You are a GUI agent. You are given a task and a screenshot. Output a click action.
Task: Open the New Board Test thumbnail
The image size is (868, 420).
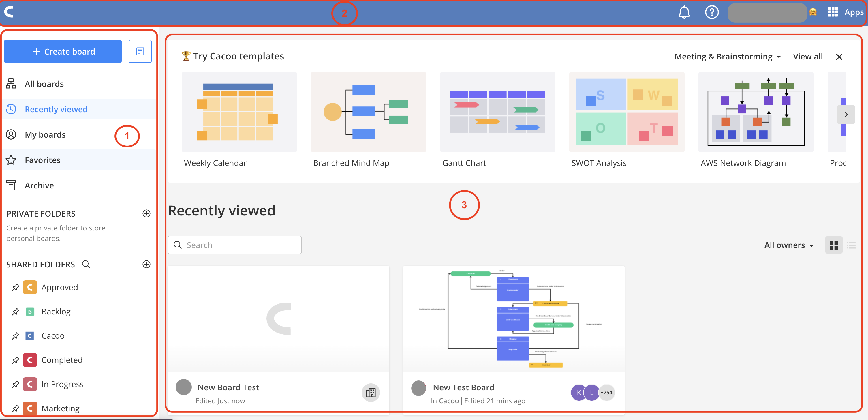point(279,319)
